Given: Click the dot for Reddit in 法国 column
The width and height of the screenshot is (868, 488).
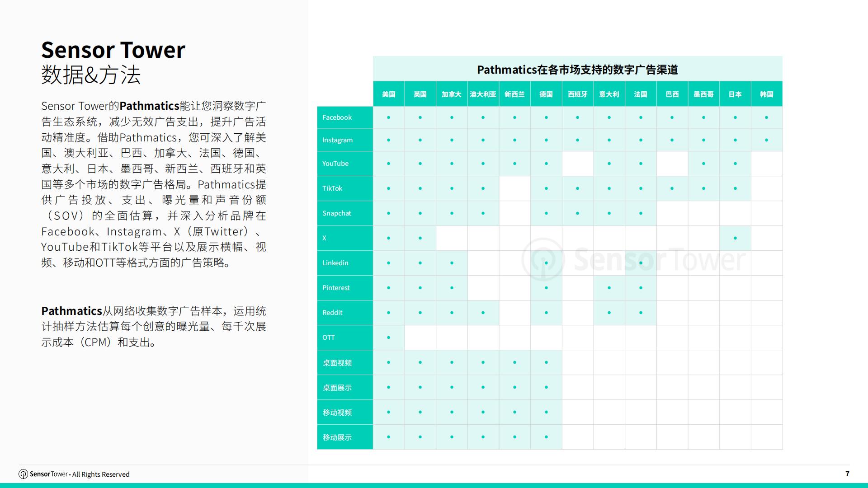Looking at the screenshot, I should click(x=641, y=313).
